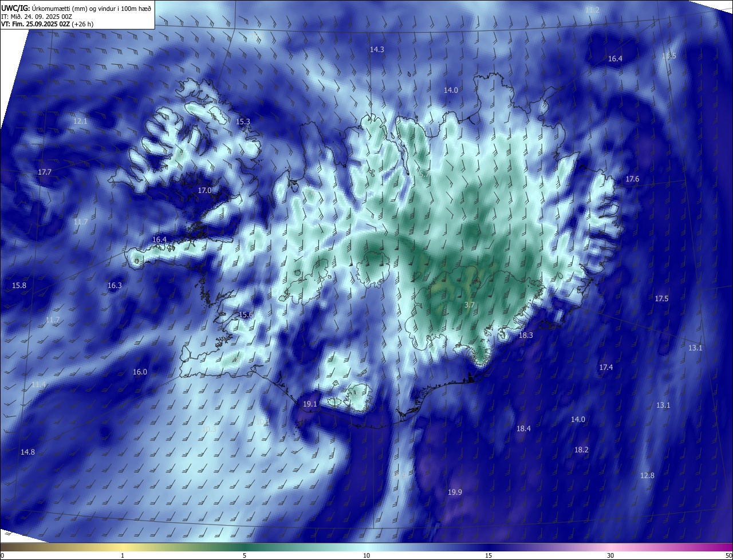
Task: Click the 30 tick label on the colorbar
Action: [610, 555]
